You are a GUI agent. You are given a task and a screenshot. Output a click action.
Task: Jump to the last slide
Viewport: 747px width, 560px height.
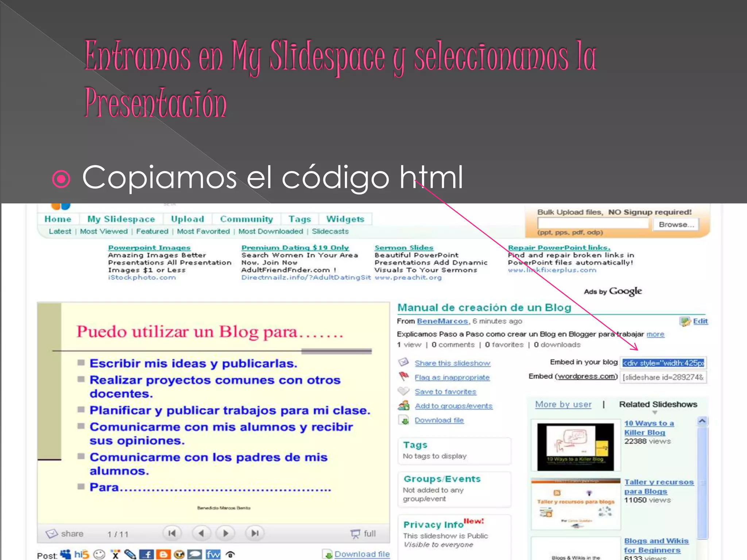tap(255, 533)
